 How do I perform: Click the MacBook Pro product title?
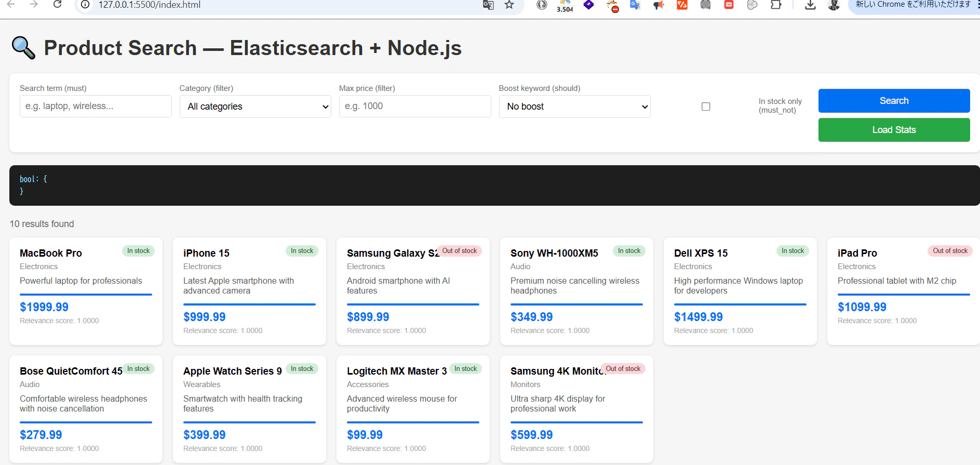pyautogui.click(x=51, y=253)
